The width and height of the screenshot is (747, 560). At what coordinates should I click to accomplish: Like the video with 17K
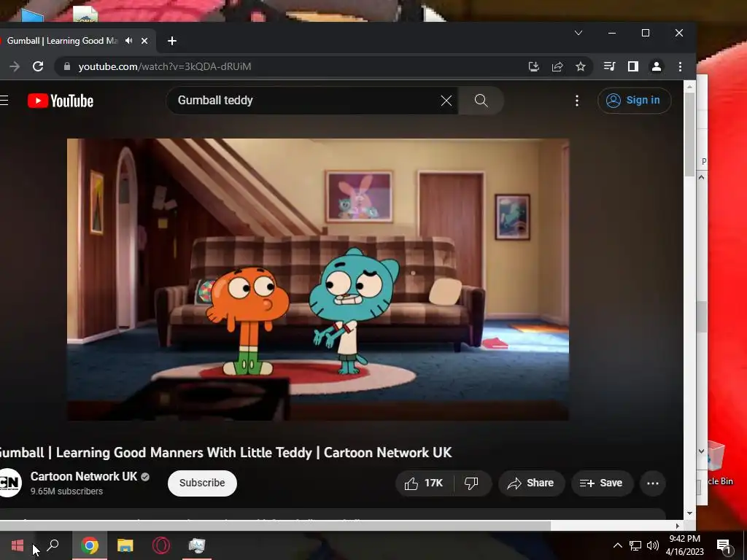(x=424, y=483)
